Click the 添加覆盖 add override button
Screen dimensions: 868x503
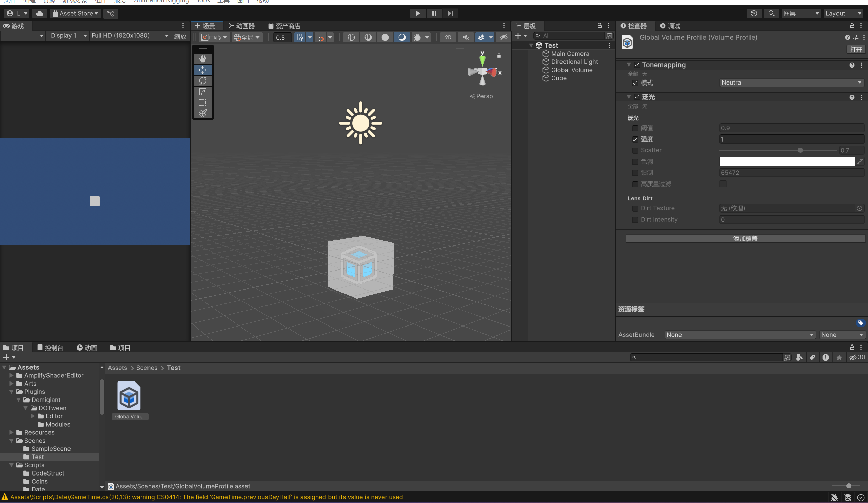745,239
